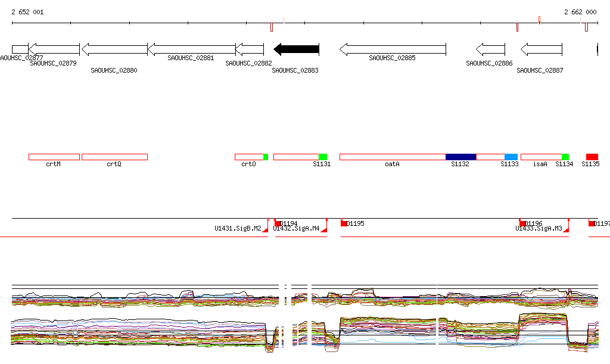This screenshot has height=364, width=610.
Task: Select the SAOUHSC_02877 gene box at left edge
Action: click(x=20, y=49)
